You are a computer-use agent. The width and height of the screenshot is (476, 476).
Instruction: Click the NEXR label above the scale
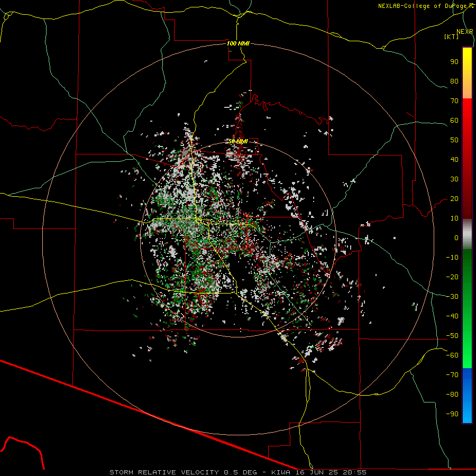click(x=465, y=32)
